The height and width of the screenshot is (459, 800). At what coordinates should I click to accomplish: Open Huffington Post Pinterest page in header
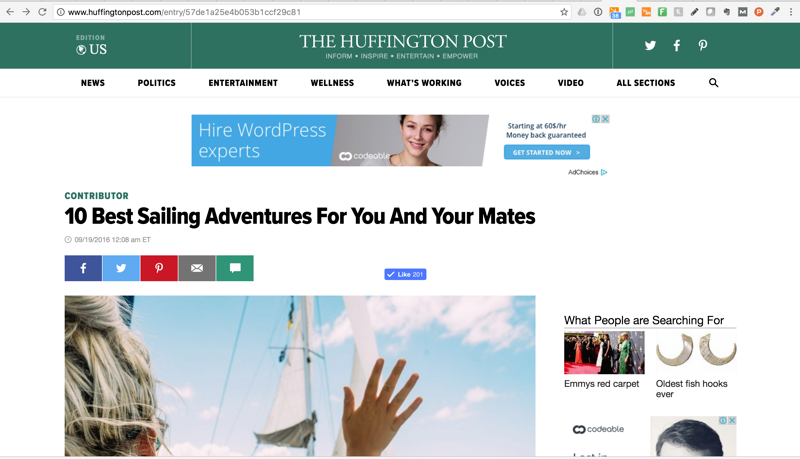click(703, 45)
